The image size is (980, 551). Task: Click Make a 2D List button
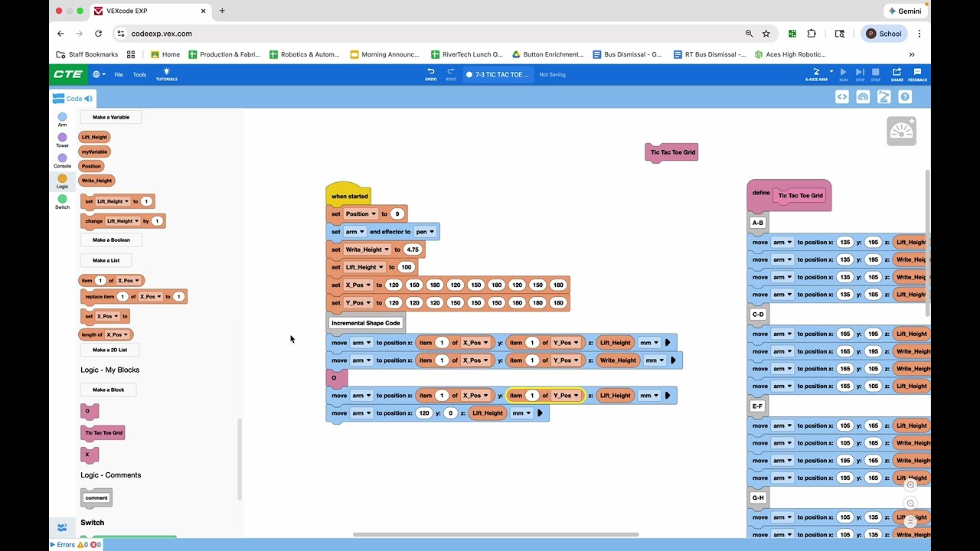pyautogui.click(x=109, y=350)
